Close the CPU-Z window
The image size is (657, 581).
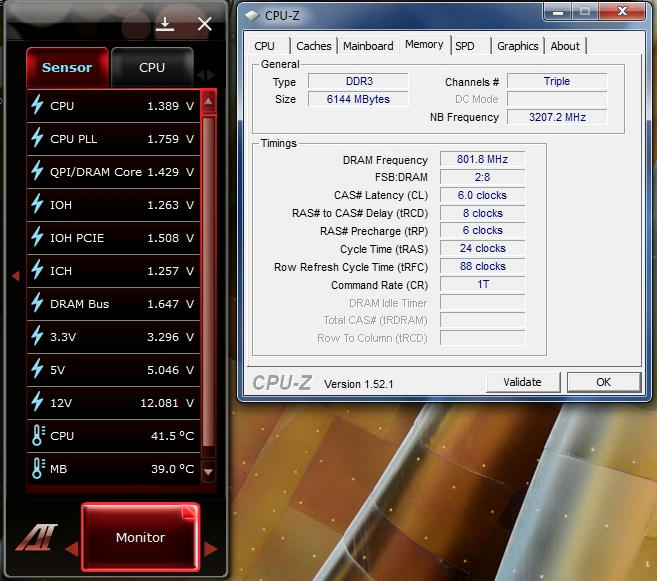[622, 11]
